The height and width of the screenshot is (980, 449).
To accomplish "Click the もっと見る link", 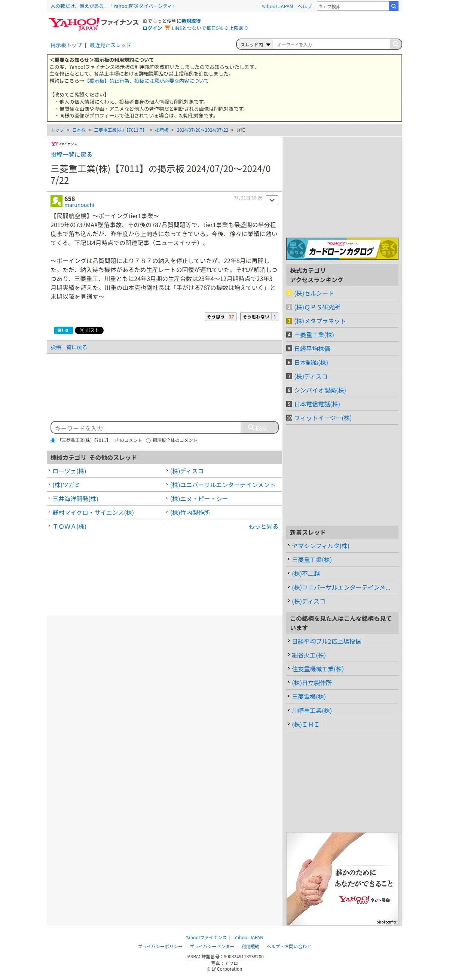I will point(263,526).
